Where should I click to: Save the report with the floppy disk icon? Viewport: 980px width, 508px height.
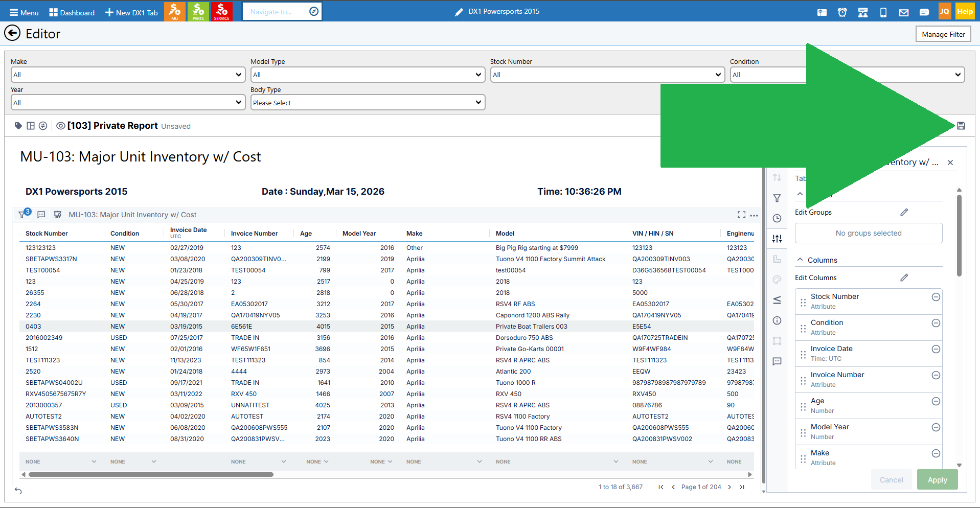(961, 126)
